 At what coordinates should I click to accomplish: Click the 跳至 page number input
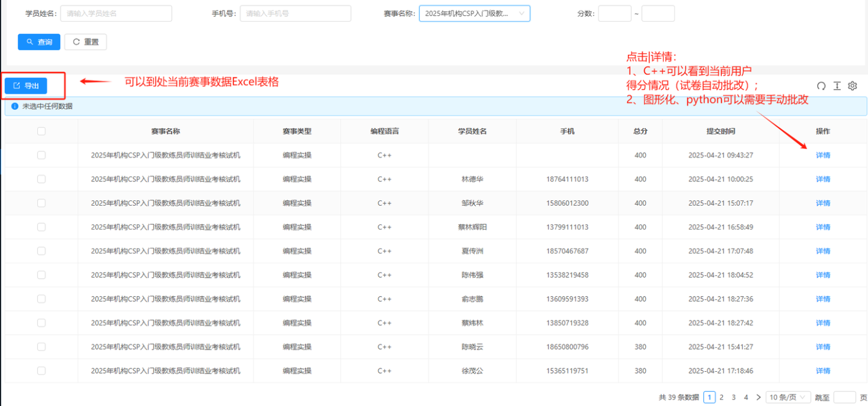pyautogui.click(x=844, y=397)
